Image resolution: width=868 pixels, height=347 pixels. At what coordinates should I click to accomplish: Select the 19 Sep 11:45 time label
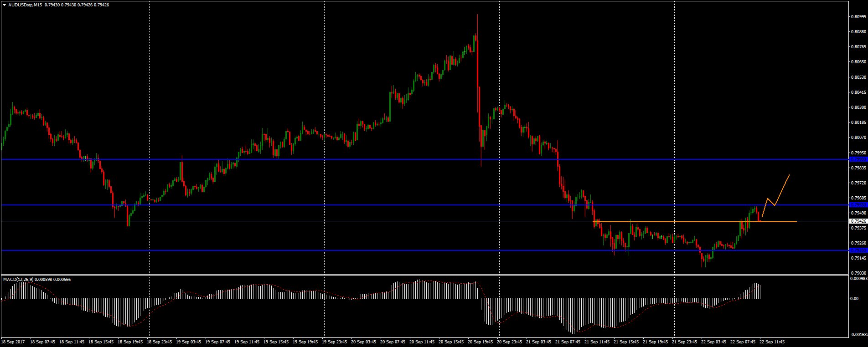[x=248, y=341]
